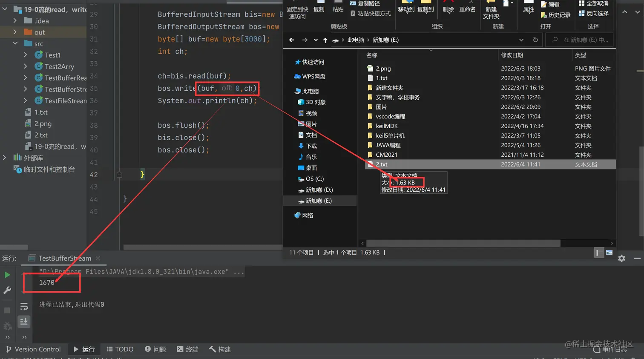Open the 问题 problems tab
644x359 pixels.
tap(155, 349)
